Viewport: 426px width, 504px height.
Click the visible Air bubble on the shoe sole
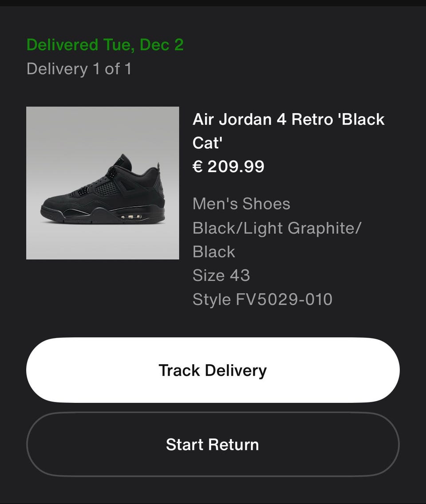tap(131, 217)
